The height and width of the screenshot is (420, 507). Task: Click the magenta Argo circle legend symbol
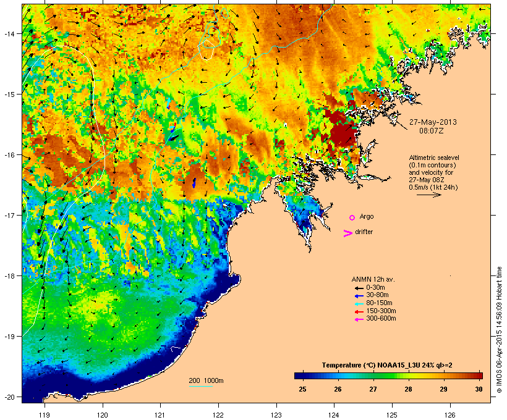[x=352, y=218]
